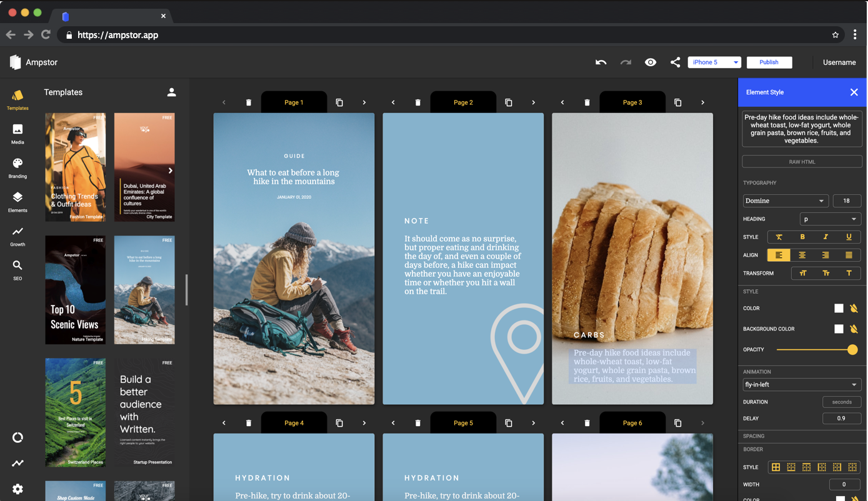Open the Elements sidebar section
This screenshot has height=501, width=868.
point(17,201)
